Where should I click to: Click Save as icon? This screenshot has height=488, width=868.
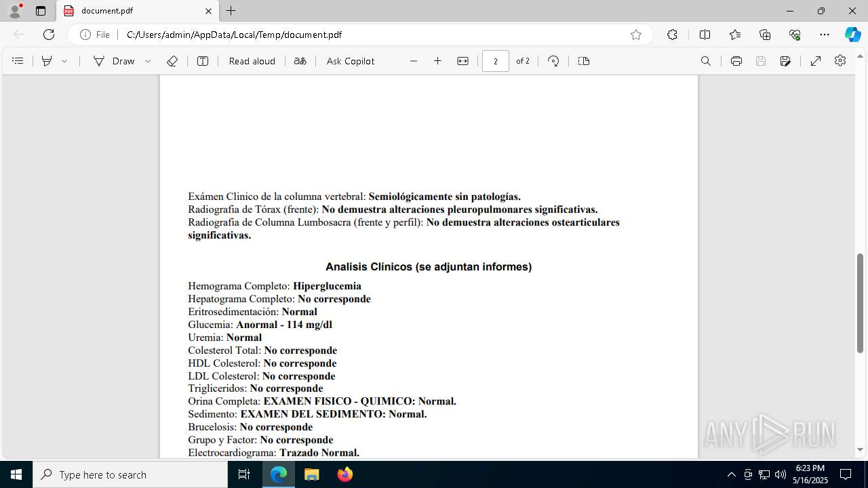(x=785, y=61)
